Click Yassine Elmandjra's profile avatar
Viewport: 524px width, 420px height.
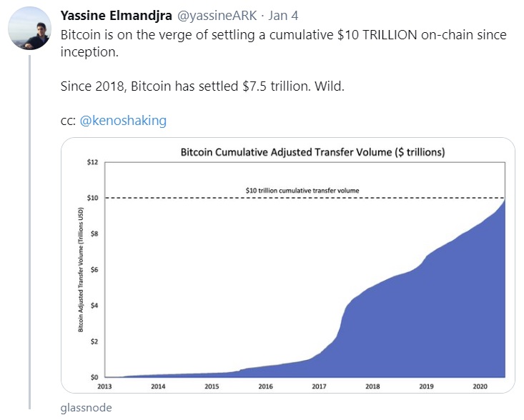click(29, 27)
